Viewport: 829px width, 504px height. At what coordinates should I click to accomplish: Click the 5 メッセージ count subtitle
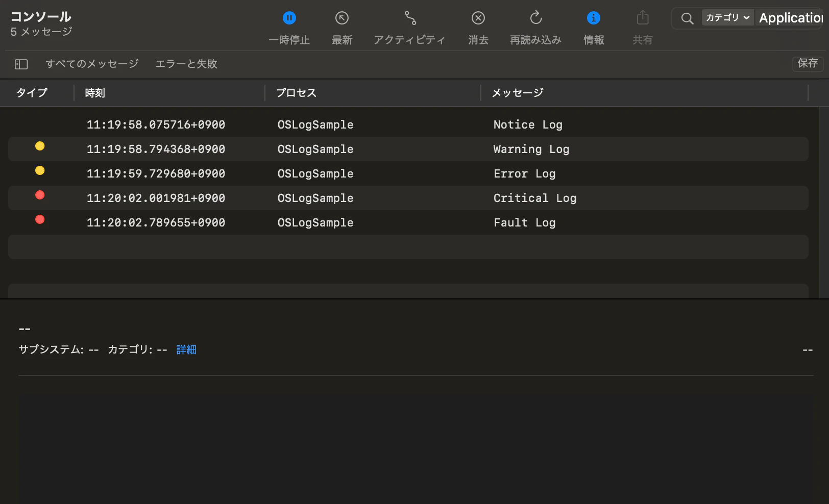tap(41, 32)
